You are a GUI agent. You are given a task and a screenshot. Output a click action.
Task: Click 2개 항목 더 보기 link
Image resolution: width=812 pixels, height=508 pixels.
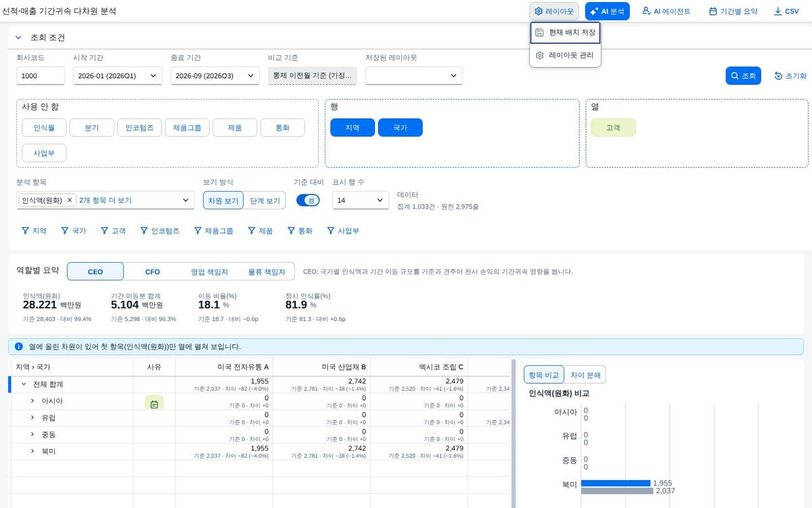(105, 200)
